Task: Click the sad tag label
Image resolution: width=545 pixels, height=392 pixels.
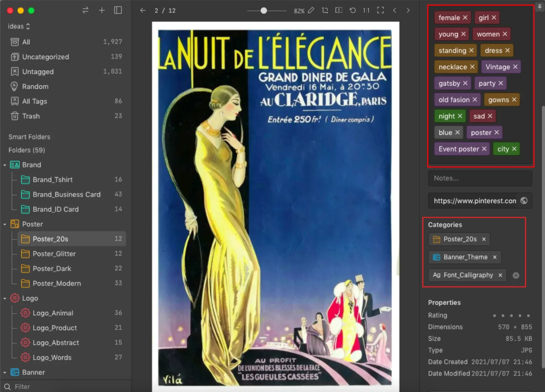Action: point(479,116)
